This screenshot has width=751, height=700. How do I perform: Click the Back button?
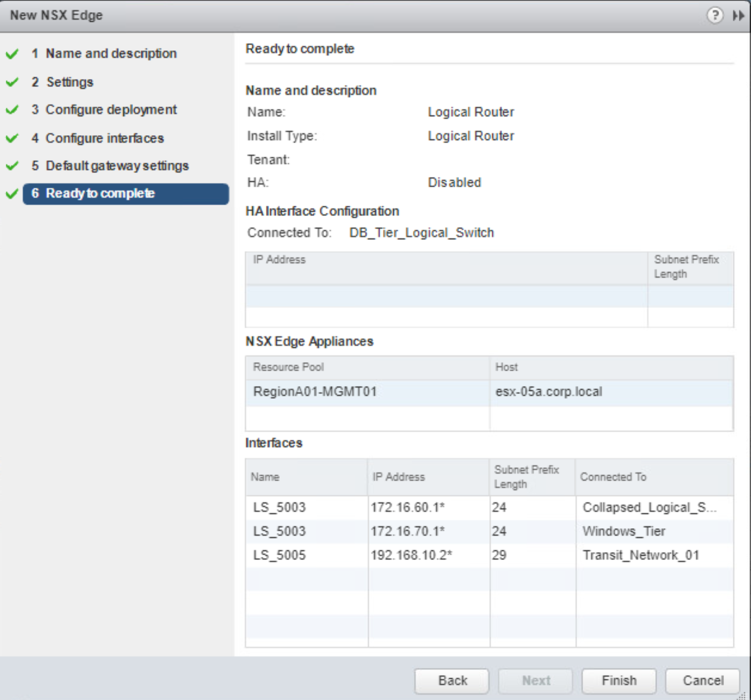pyautogui.click(x=451, y=680)
